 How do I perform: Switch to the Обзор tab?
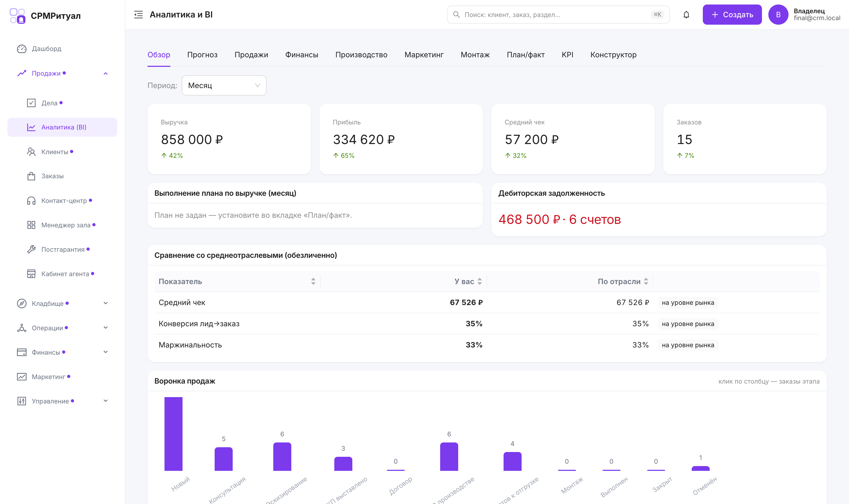click(x=159, y=55)
